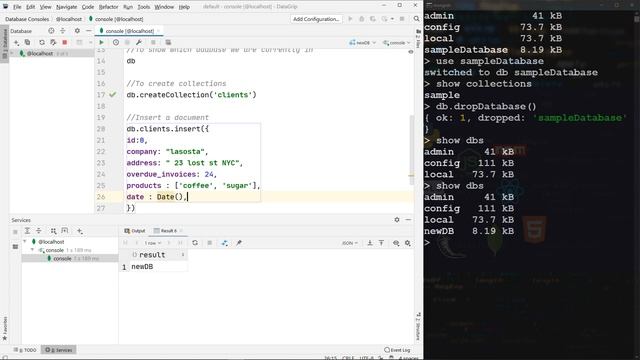
Task: Click the result column header
Action: point(153,255)
